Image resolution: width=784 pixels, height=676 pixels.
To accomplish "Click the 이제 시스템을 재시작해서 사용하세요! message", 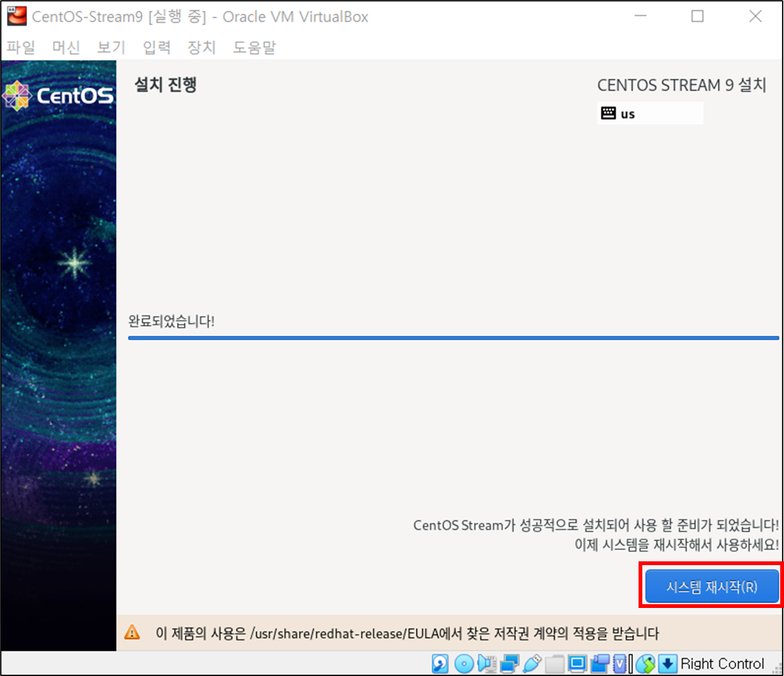I will (x=676, y=544).
